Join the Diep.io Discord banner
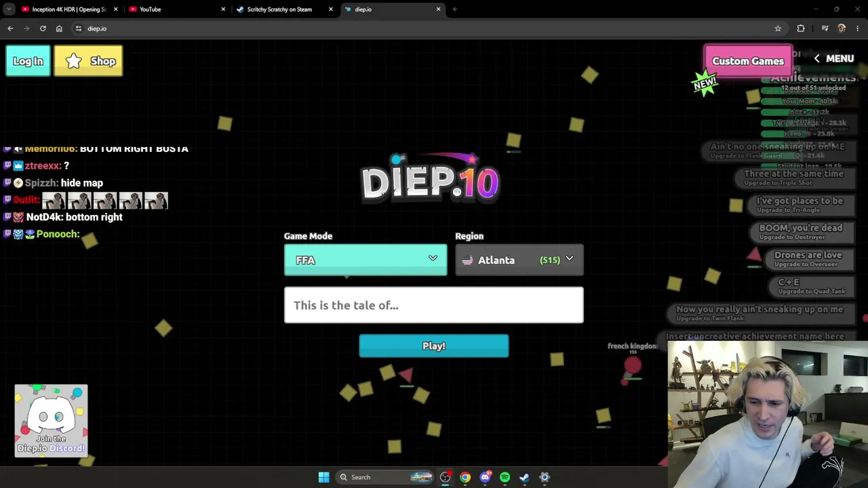 point(51,420)
